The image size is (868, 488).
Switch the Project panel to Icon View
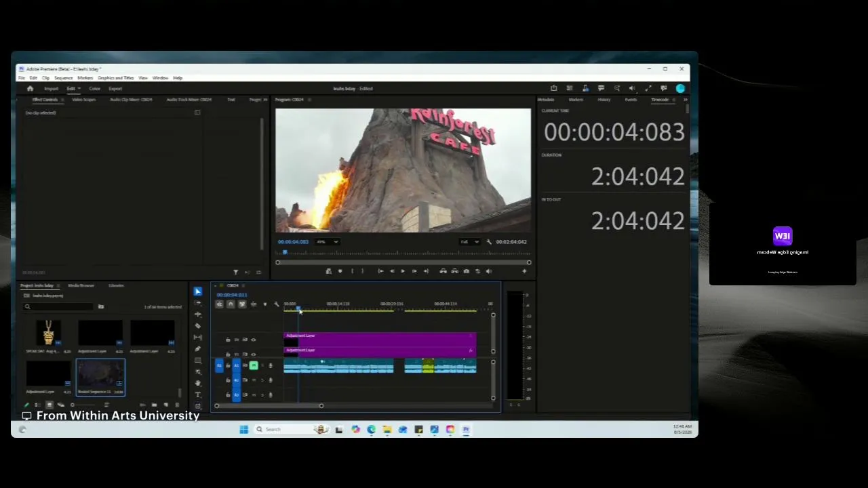coord(49,405)
